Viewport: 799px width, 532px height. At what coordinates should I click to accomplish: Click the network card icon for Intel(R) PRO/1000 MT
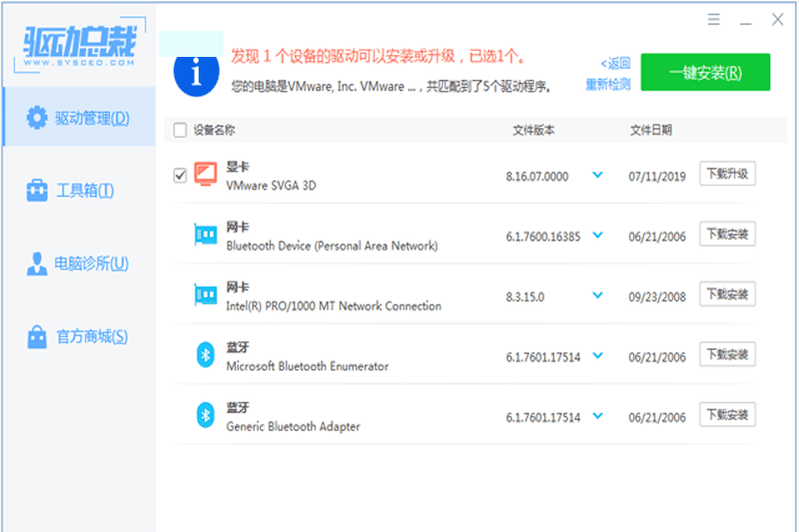pos(205,294)
